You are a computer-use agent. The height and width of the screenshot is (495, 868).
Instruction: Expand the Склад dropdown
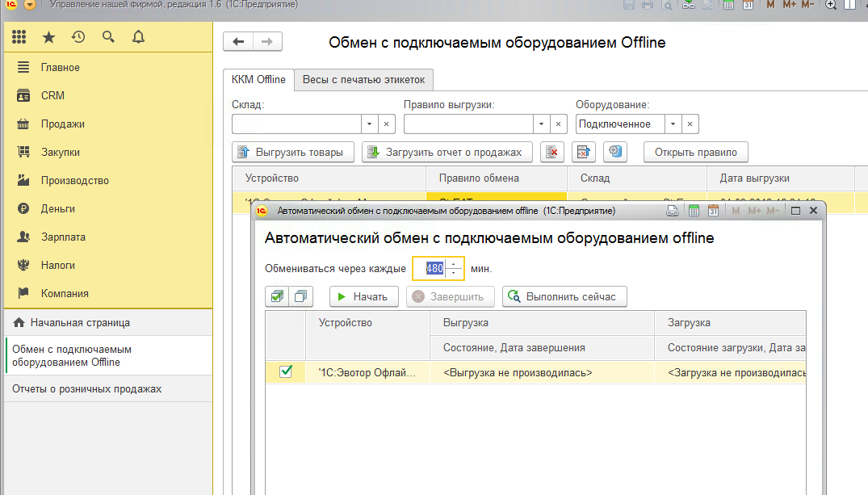369,124
